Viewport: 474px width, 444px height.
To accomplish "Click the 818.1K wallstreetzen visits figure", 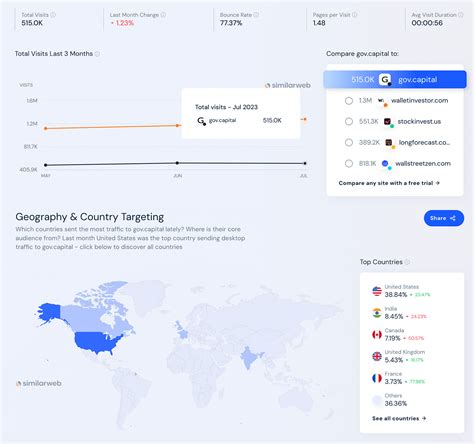I will coord(367,163).
